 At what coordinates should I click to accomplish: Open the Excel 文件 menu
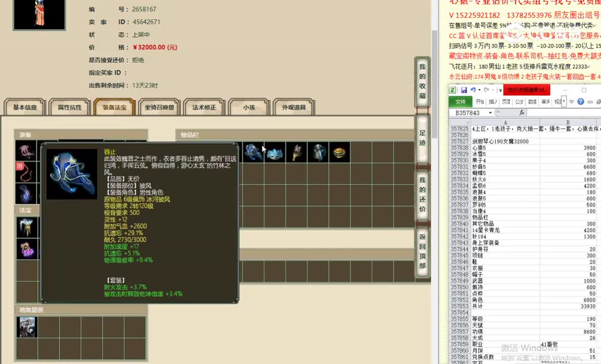tap(461, 102)
